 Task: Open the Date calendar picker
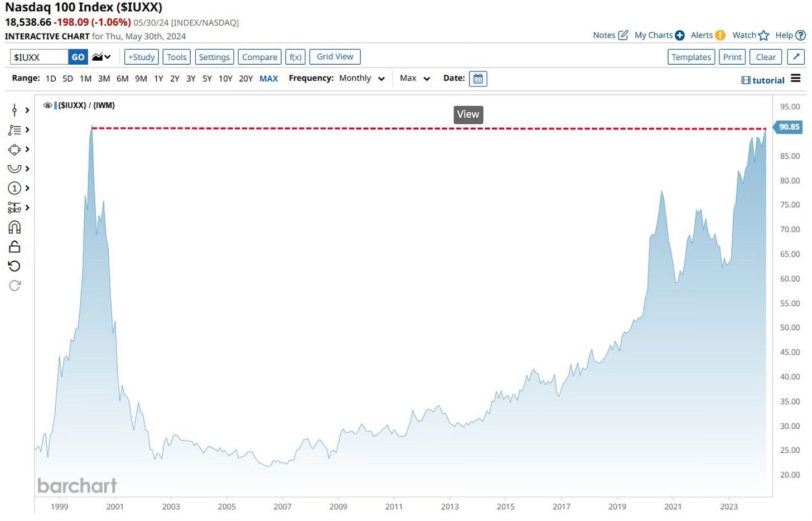click(x=478, y=79)
